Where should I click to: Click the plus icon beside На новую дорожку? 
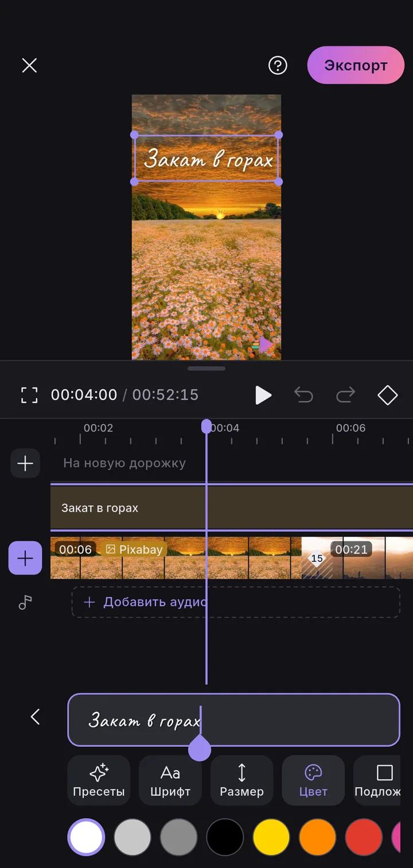[25, 463]
